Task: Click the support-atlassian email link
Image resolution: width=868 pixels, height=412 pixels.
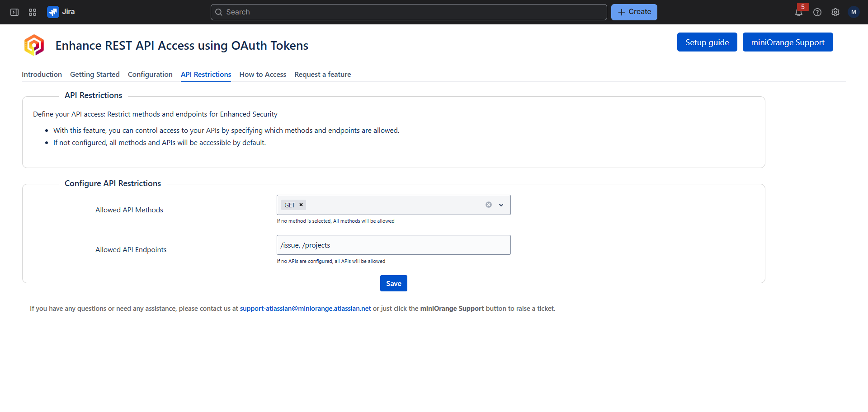Action: pos(305,309)
